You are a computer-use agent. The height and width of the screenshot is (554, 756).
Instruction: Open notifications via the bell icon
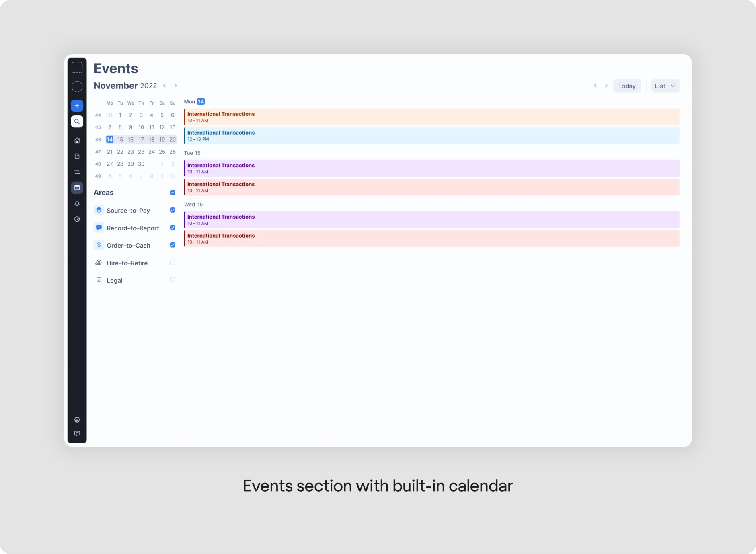[77, 204]
